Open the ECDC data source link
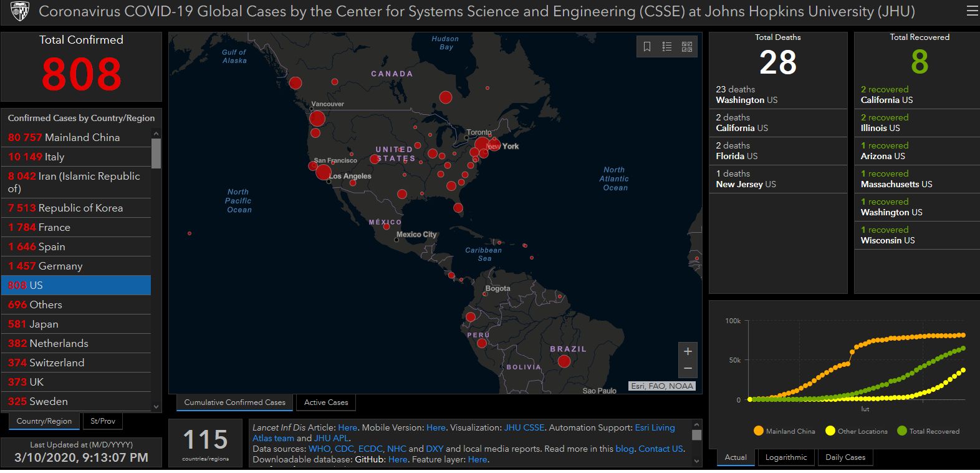Viewport: 980px width, 473px height. 370,449
